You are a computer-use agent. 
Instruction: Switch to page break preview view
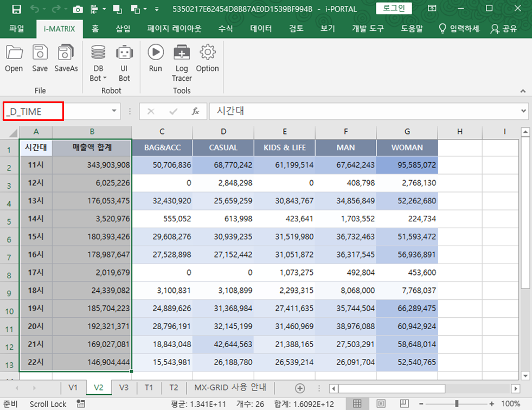pyautogui.click(x=405, y=404)
